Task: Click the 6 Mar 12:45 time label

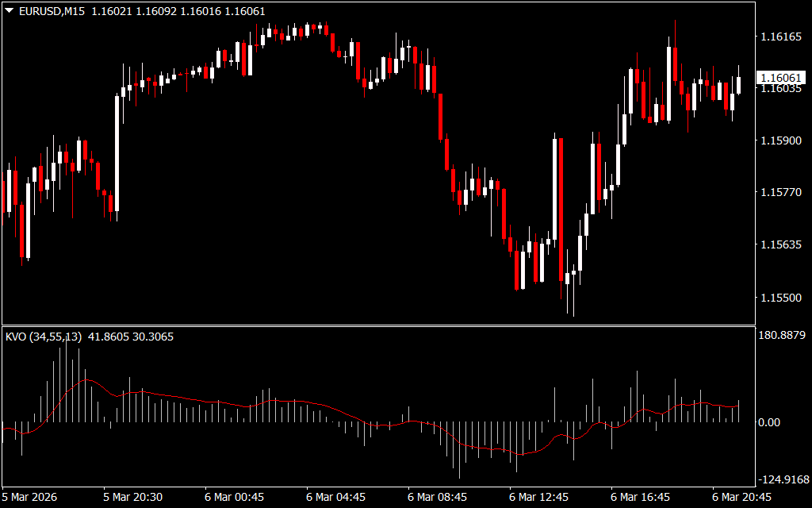Action: pyautogui.click(x=538, y=497)
